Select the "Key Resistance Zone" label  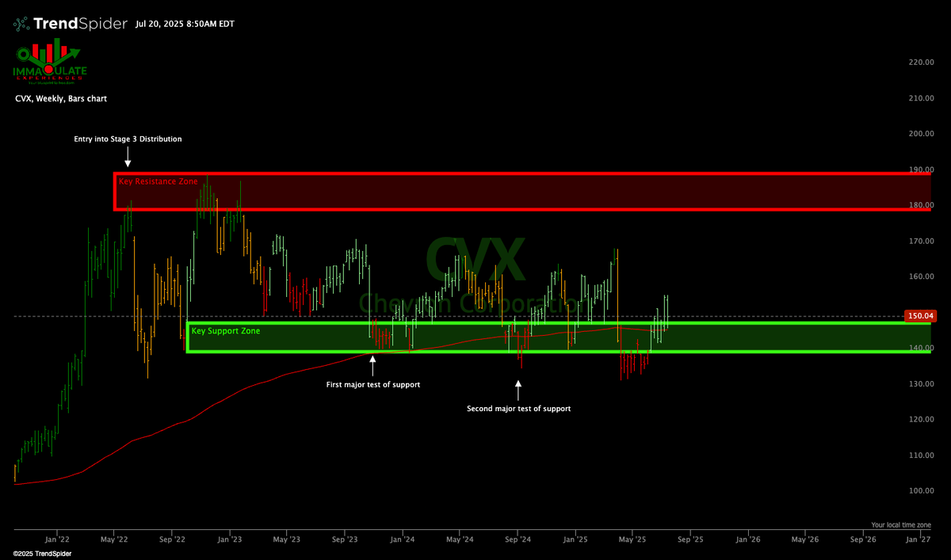(x=158, y=181)
